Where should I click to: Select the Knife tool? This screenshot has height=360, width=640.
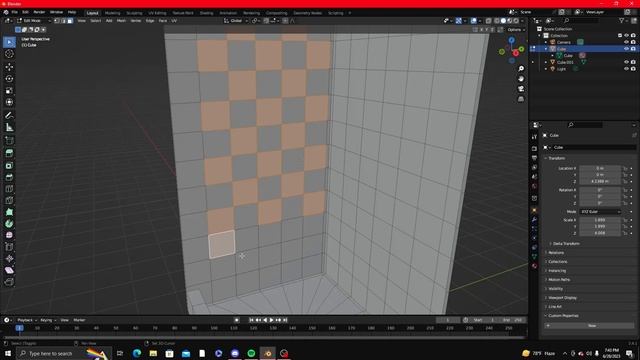[x=9, y=200]
